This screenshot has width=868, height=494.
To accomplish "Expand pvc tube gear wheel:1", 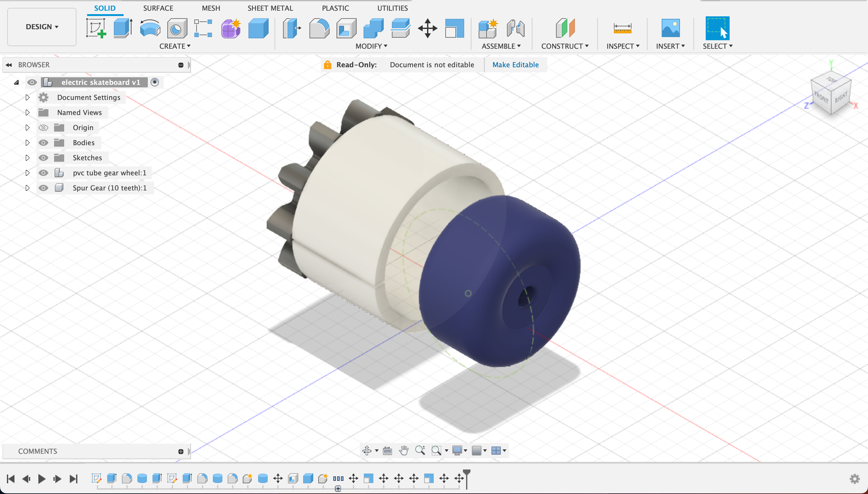I will pos(27,173).
